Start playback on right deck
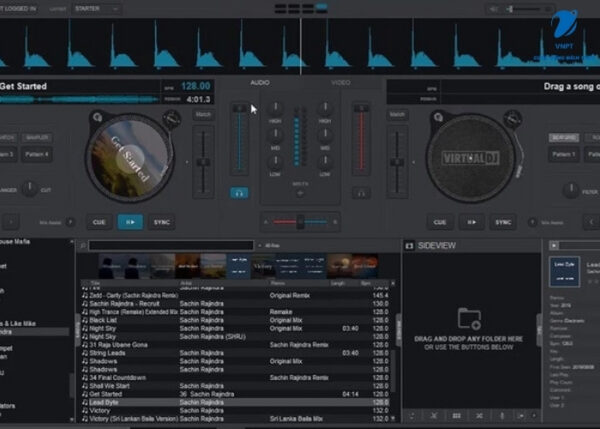 click(x=471, y=222)
